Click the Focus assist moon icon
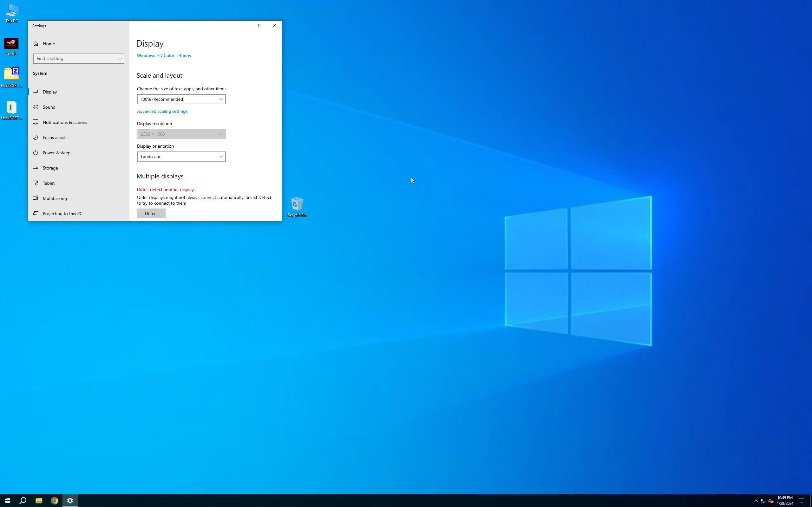The width and height of the screenshot is (812, 507). point(36,138)
